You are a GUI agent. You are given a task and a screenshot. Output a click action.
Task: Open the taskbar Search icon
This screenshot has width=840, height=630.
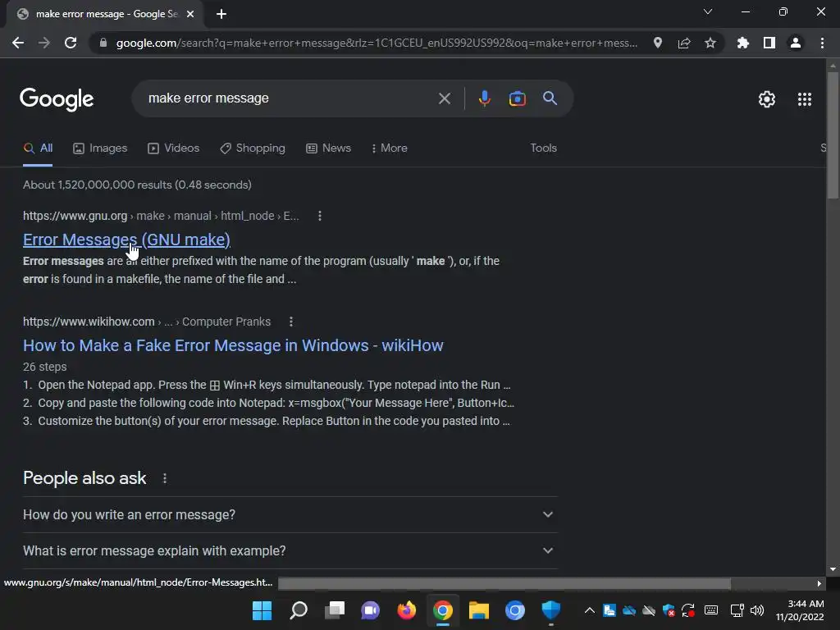pos(299,610)
